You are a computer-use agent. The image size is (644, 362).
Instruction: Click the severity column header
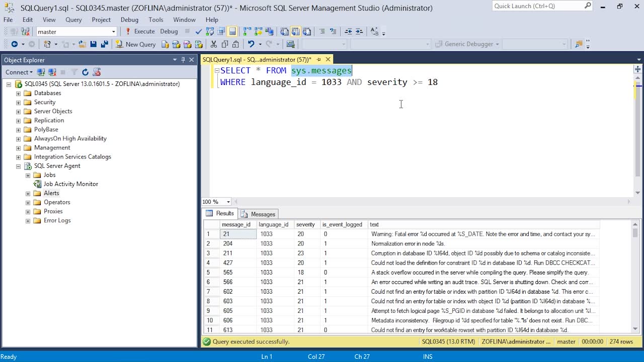(307, 225)
